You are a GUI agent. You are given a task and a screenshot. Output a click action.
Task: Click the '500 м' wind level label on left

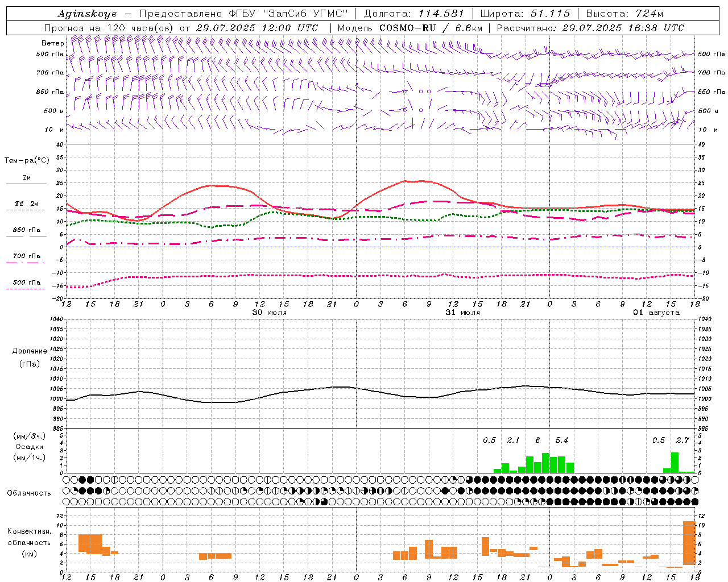pyautogui.click(x=54, y=111)
